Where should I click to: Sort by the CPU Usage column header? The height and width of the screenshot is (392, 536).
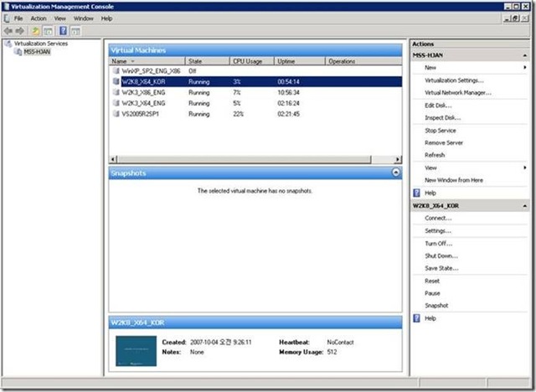[x=252, y=61]
